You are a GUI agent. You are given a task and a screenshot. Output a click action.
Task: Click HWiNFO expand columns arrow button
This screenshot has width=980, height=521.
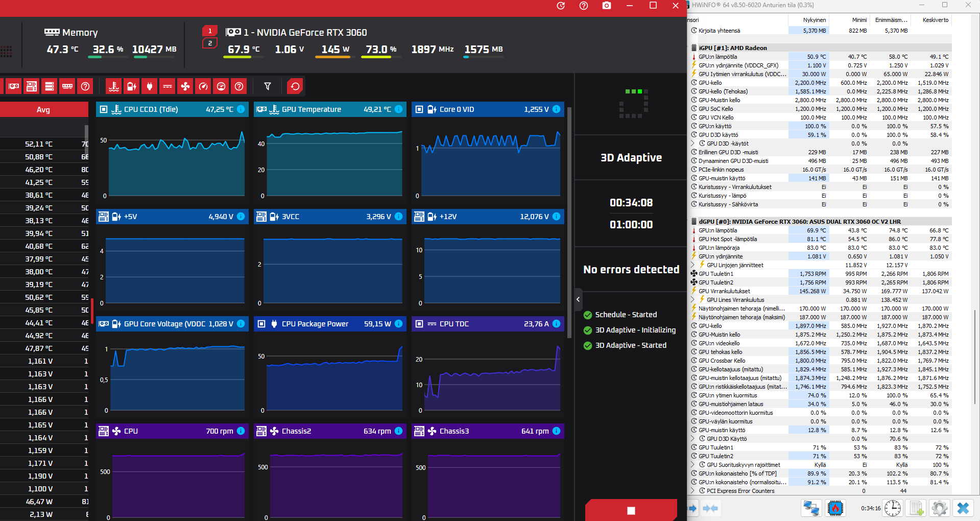click(693, 508)
